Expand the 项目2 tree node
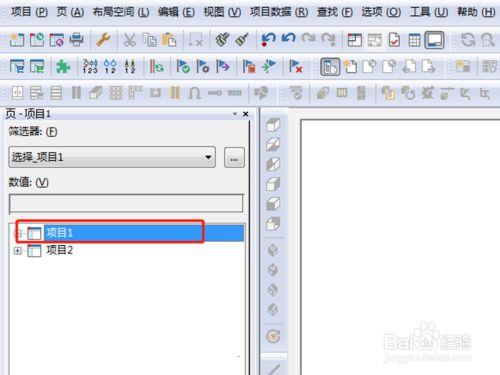500x375 pixels. pyautogui.click(x=18, y=250)
